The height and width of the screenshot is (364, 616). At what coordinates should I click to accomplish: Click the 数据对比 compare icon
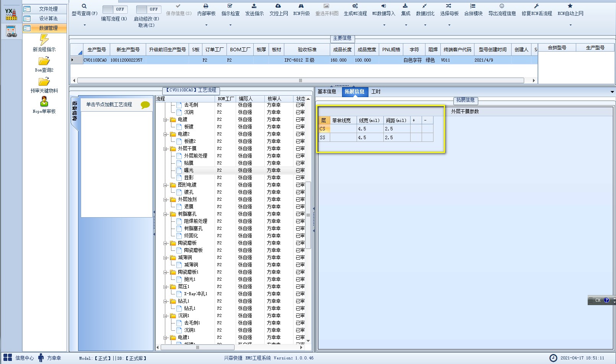pyautogui.click(x=425, y=6)
